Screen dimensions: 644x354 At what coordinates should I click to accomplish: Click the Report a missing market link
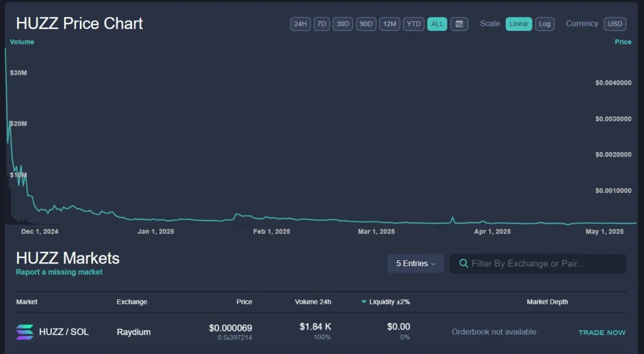click(59, 272)
